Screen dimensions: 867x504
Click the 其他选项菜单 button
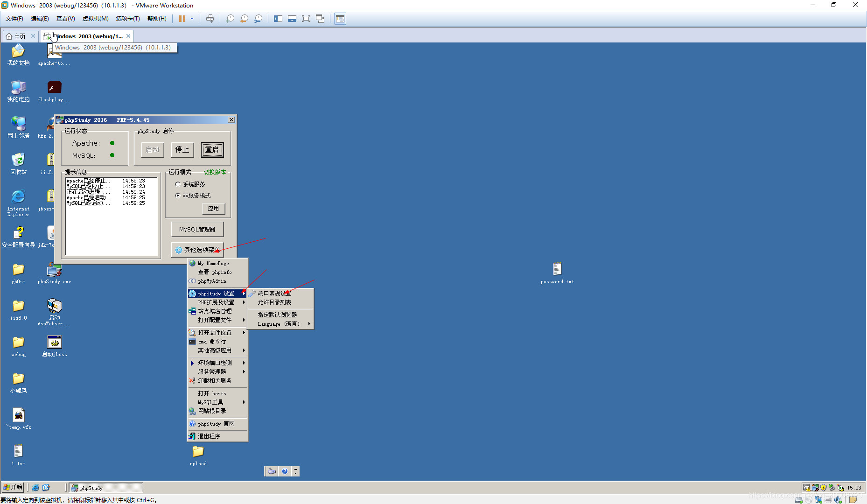pos(197,250)
